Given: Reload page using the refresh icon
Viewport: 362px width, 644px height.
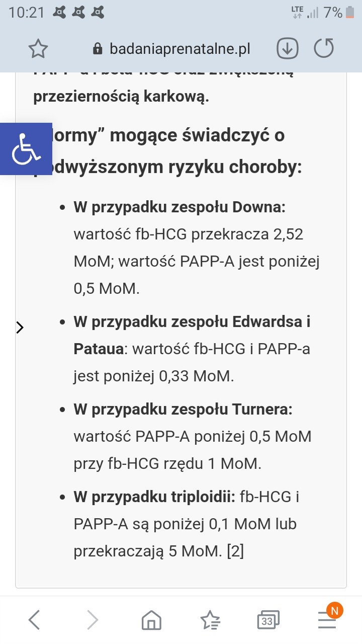Looking at the screenshot, I should [324, 49].
